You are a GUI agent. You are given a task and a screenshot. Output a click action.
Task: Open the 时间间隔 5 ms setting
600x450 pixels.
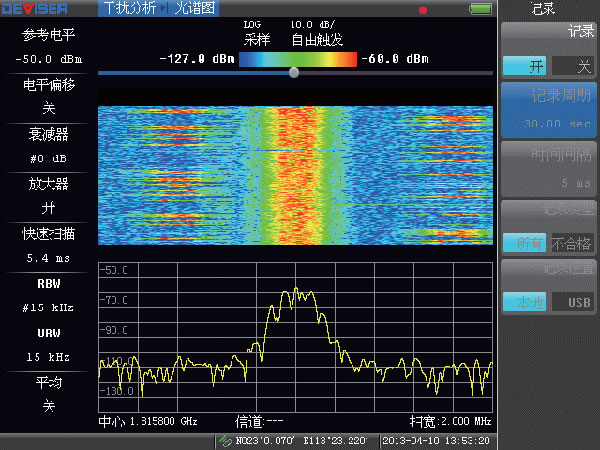tap(547, 168)
